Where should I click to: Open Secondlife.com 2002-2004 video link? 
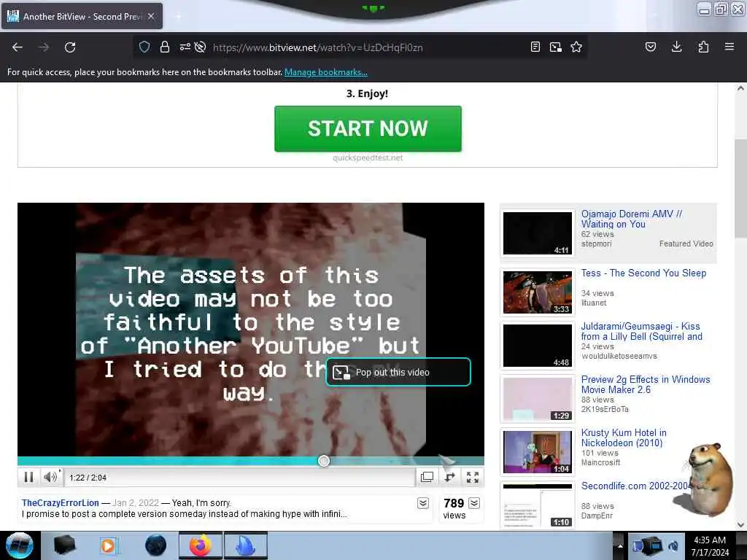pos(635,486)
